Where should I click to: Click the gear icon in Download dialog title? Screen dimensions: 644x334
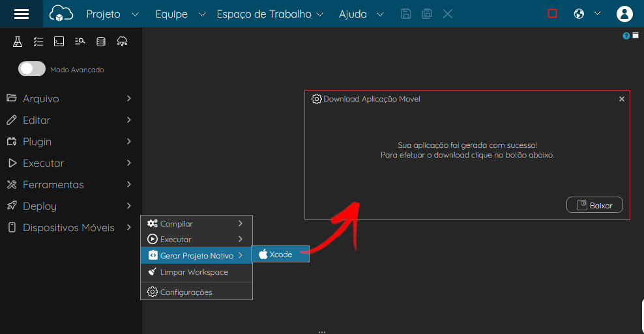(x=316, y=99)
